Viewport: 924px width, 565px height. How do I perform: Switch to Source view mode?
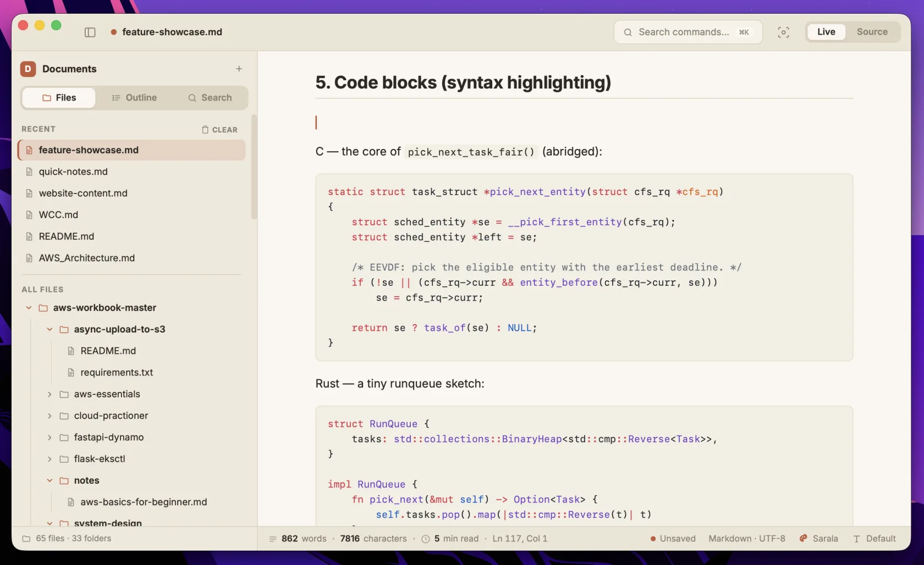coord(872,32)
